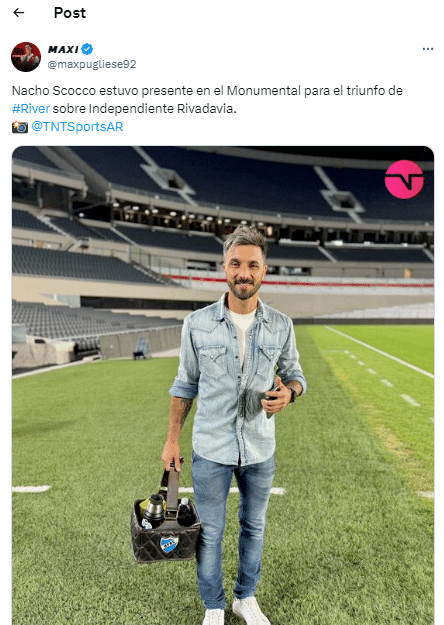Screen dimensions: 444x625
Task: Open the three-dot more options menu
Action: point(428,49)
